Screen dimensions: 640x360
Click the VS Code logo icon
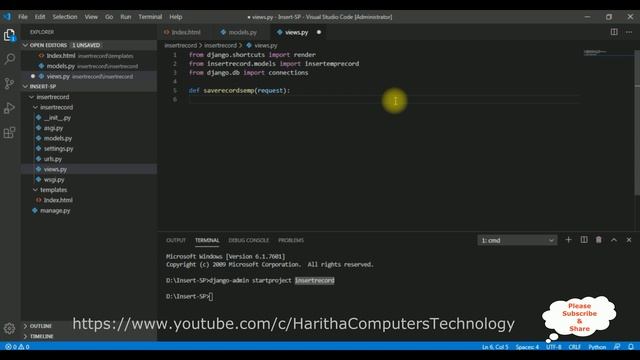(x=7, y=17)
